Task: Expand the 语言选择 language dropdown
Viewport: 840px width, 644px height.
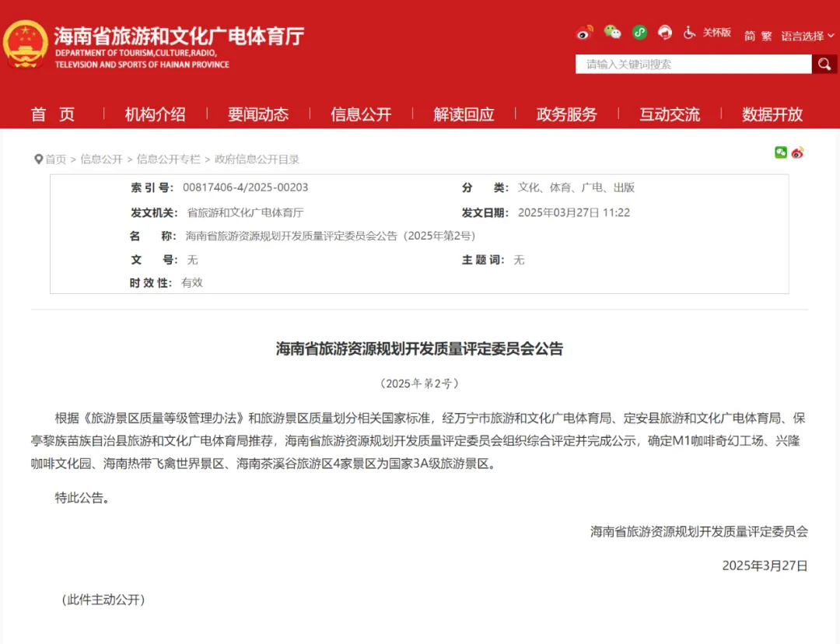Action: click(807, 36)
